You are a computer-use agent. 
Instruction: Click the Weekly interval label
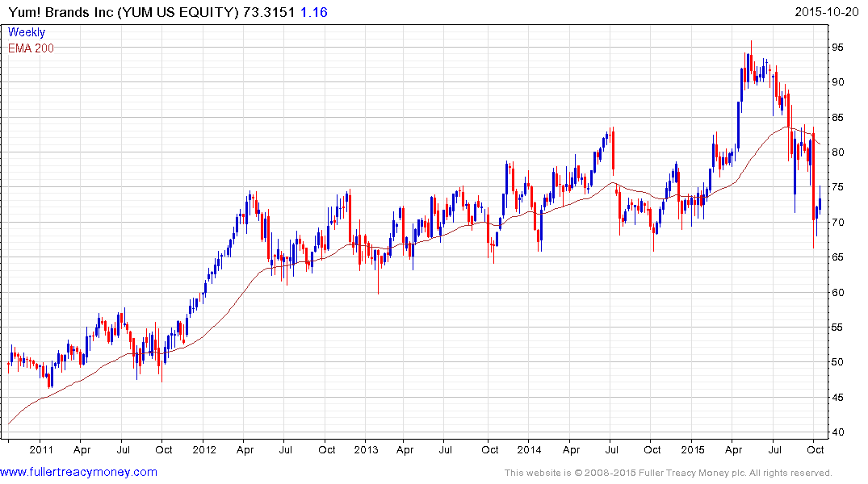27,32
